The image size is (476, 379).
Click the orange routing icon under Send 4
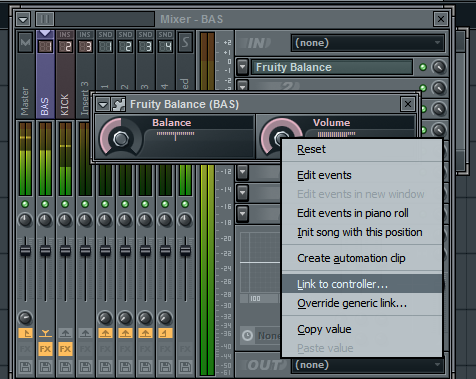point(165,333)
